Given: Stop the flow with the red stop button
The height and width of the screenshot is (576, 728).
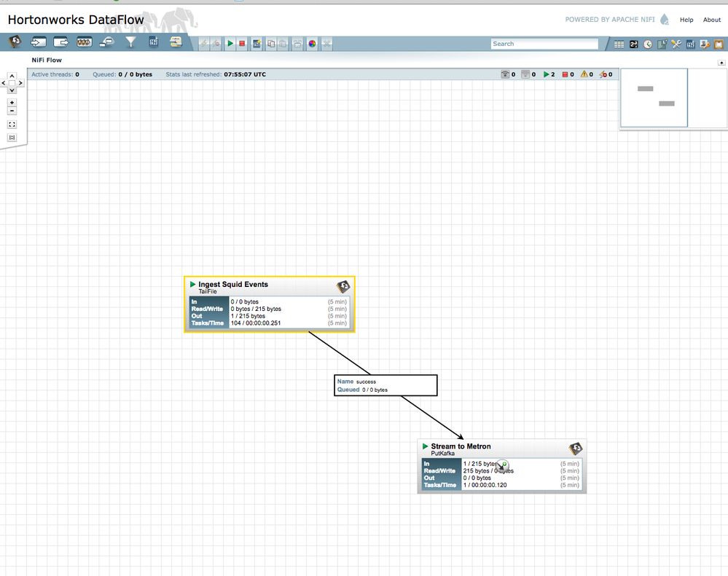Looking at the screenshot, I should point(241,43).
